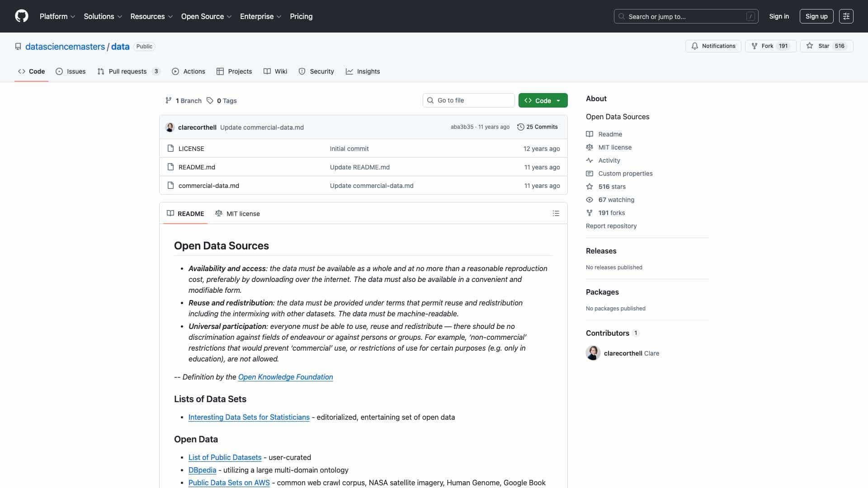Open README outline list icon

556,213
